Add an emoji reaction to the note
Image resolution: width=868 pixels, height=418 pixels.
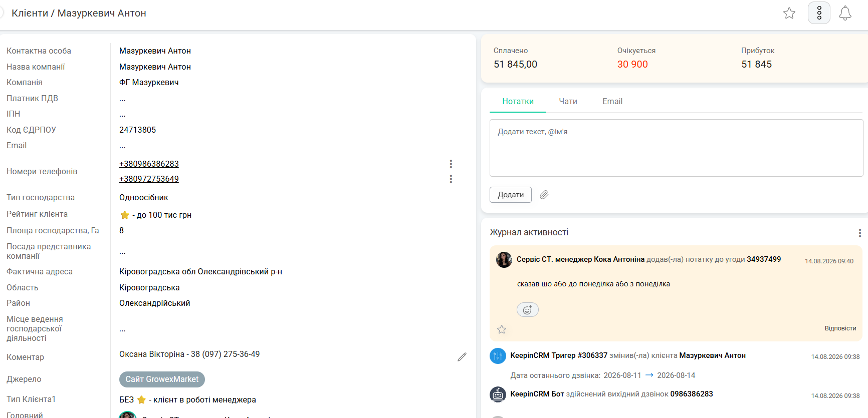pyautogui.click(x=528, y=310)
